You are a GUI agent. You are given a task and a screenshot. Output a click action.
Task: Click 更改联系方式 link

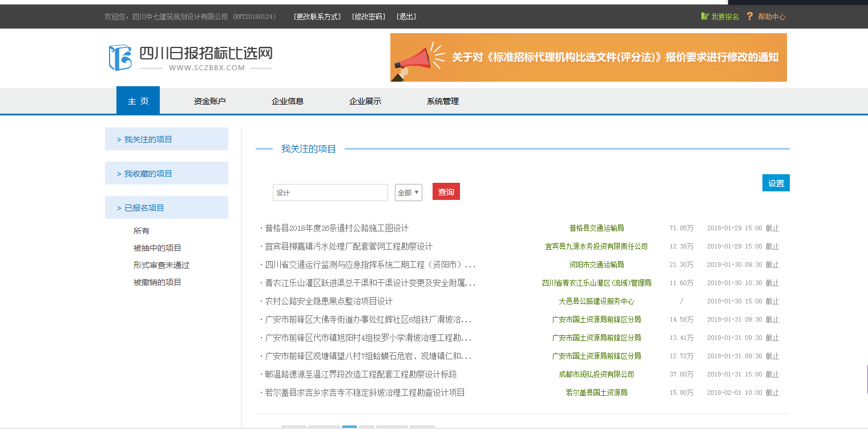point(317,16)
